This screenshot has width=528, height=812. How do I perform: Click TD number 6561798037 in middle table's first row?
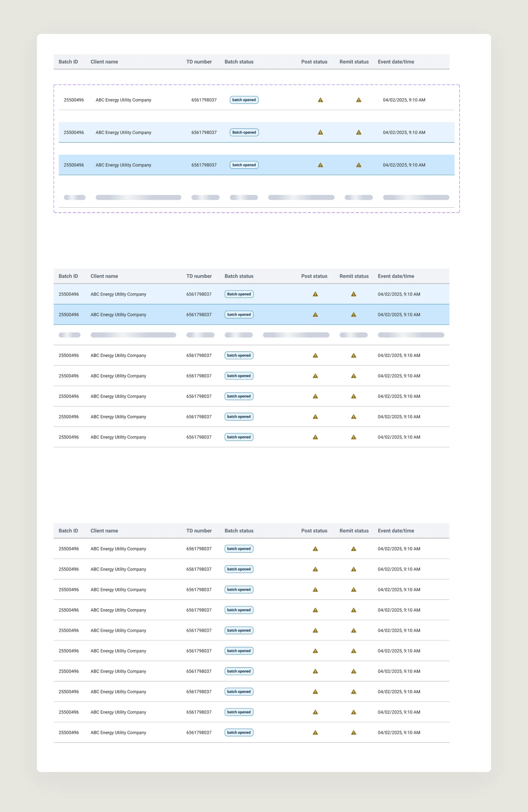coord(199,294)
